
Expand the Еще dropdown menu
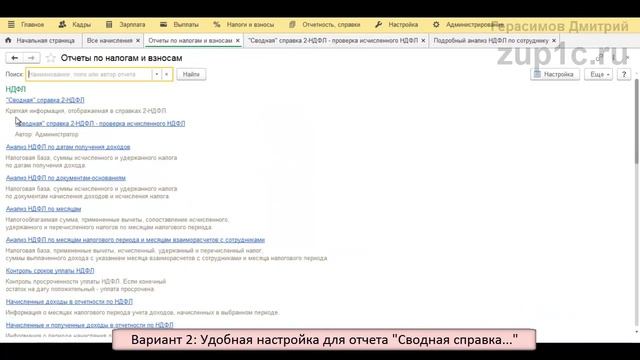pyautogui.click(x=598, y=74)
